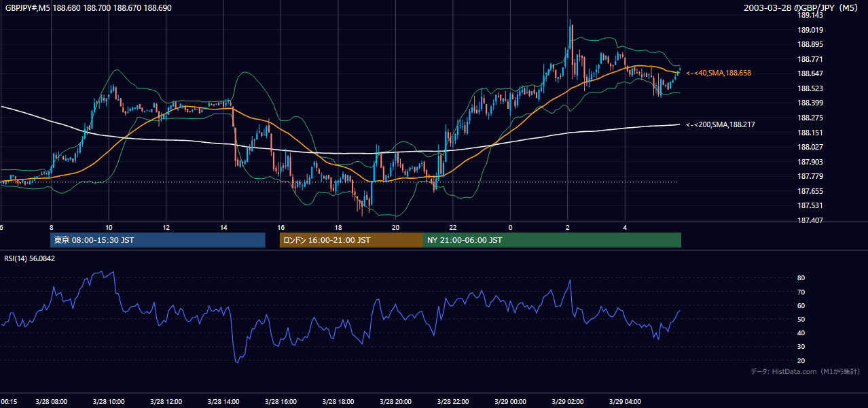Viewport: 868px width, 408px height.
Task: Click hour marker 12 below price chart
Action: tap(166, 227)
